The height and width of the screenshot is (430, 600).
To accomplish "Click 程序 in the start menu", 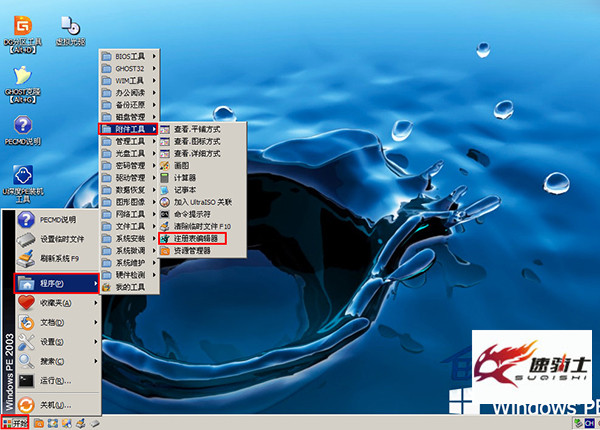I will click(x=55, y=284).
